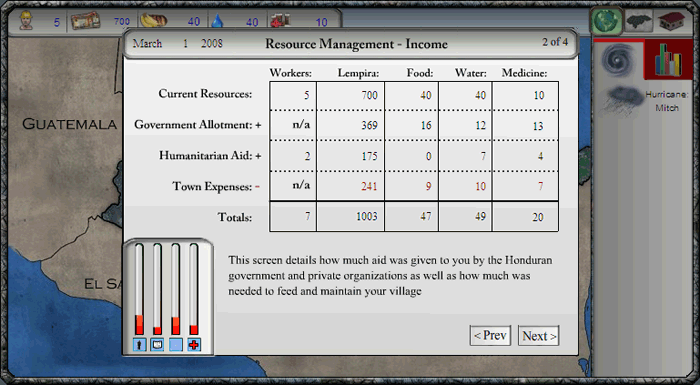Image resolution: width=700 pixels, height=385 pixels.
Task: Select the hurricane spiral tab
Action: [618, 60]
